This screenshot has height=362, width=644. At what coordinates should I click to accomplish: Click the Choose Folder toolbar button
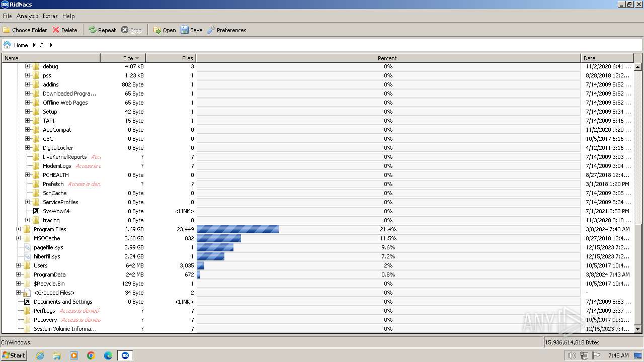(25, 30)
